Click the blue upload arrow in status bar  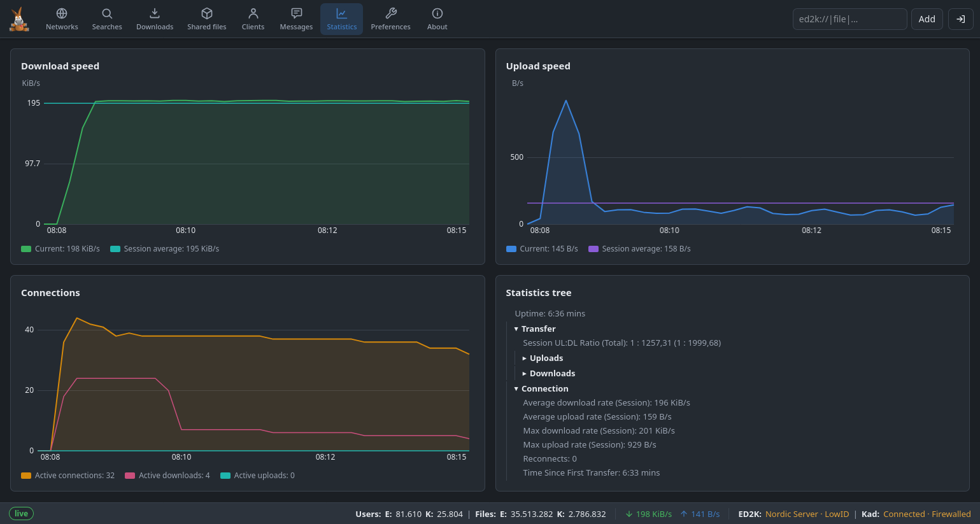[x=684, y=514]
